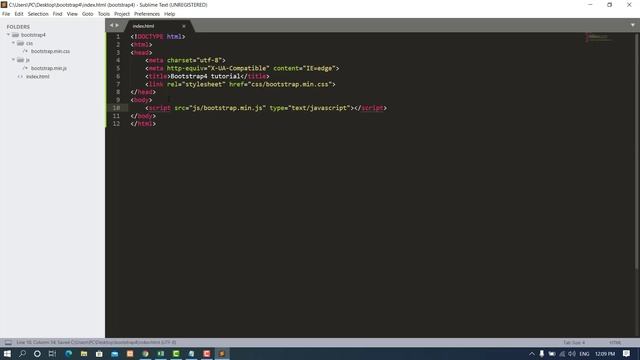This screenshot has height=360, width=640.
Task: Open the green C app in taskbar
Action: [x=176, y=353]
